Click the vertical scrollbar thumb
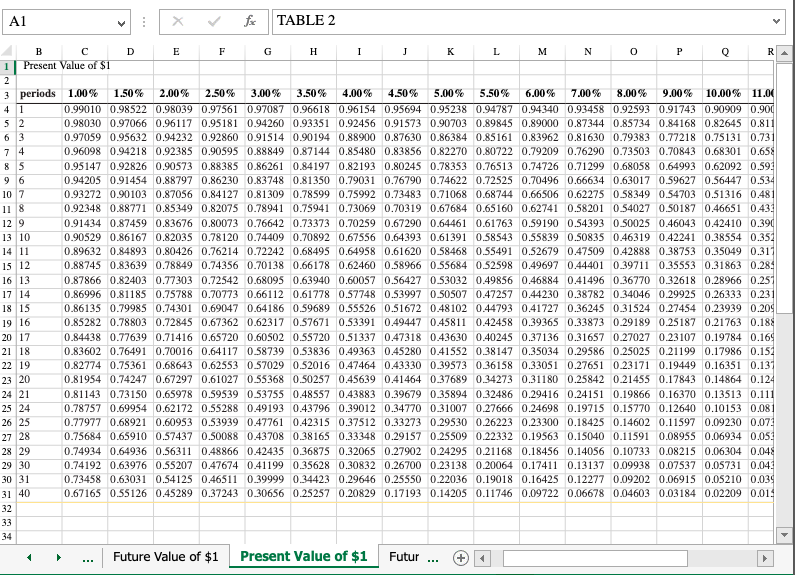 pos(784,187)
